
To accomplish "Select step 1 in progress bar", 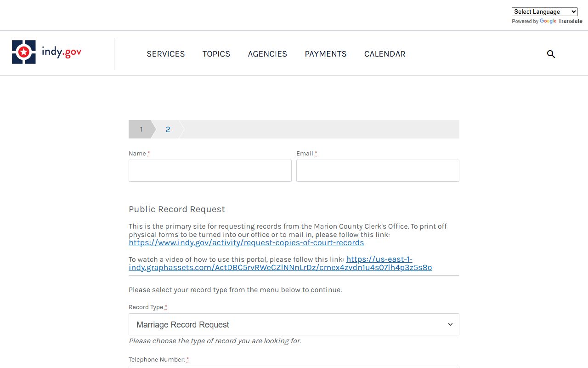I will (x=141, y=129).
